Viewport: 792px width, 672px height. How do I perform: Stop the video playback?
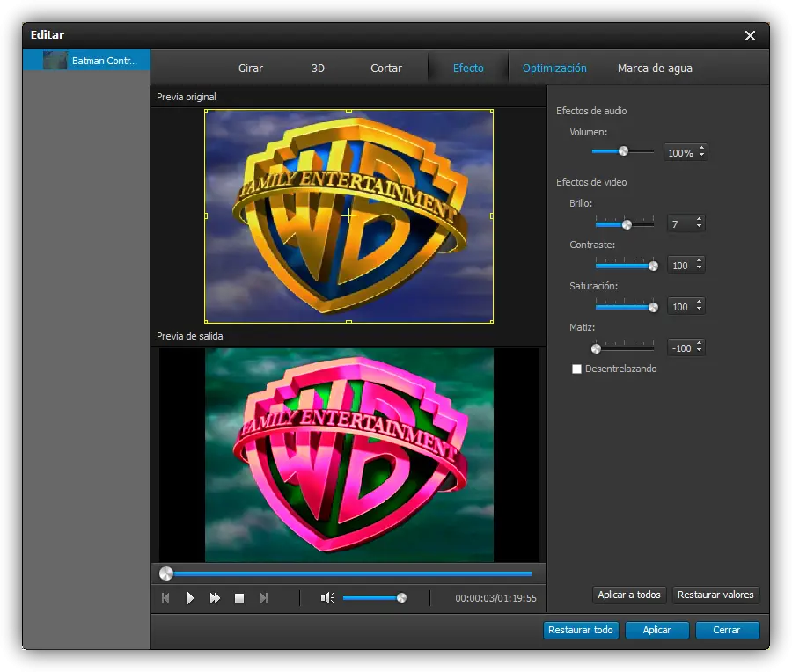click(x=239, y=598)
